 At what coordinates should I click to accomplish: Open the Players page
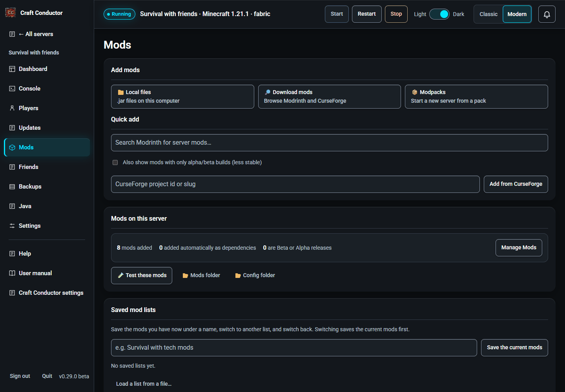pos(47,108)
